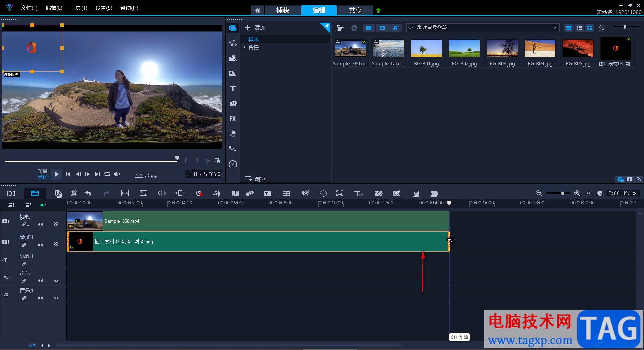Open the 编辑(E) menu
This screenshot has width=644, height=350.
(x=54, y=8)
